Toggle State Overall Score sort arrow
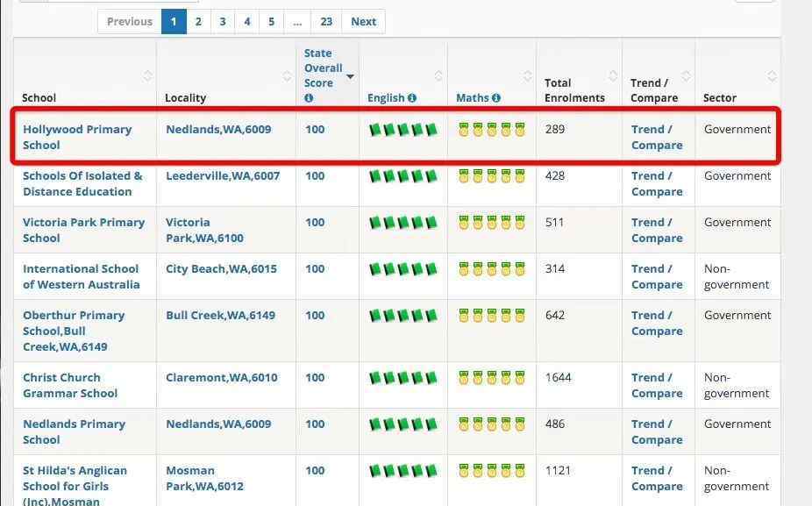Image resolution: width=812 pixels, height=506 pixels. [x=350, y=76]
